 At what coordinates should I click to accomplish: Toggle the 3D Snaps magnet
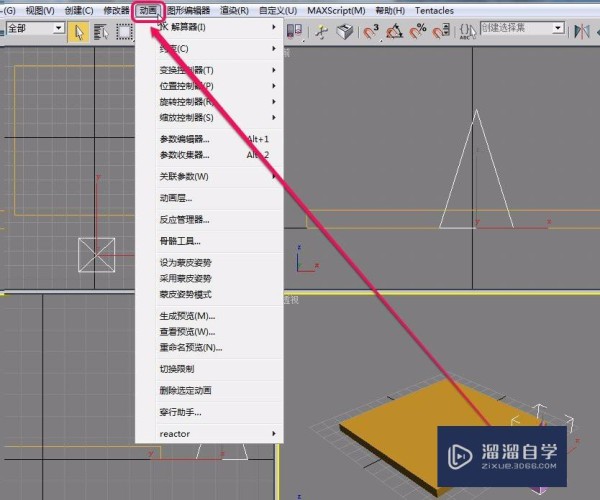coord(371,32)
